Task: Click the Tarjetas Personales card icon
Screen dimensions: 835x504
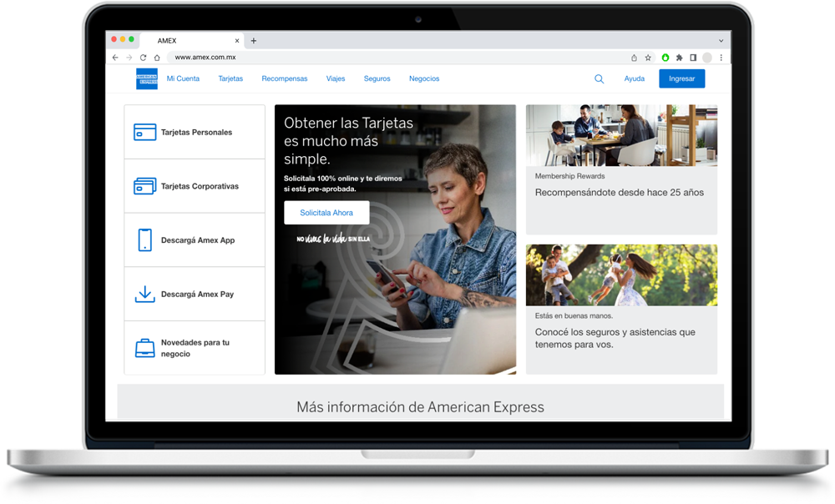Action: tap(144, 132)
